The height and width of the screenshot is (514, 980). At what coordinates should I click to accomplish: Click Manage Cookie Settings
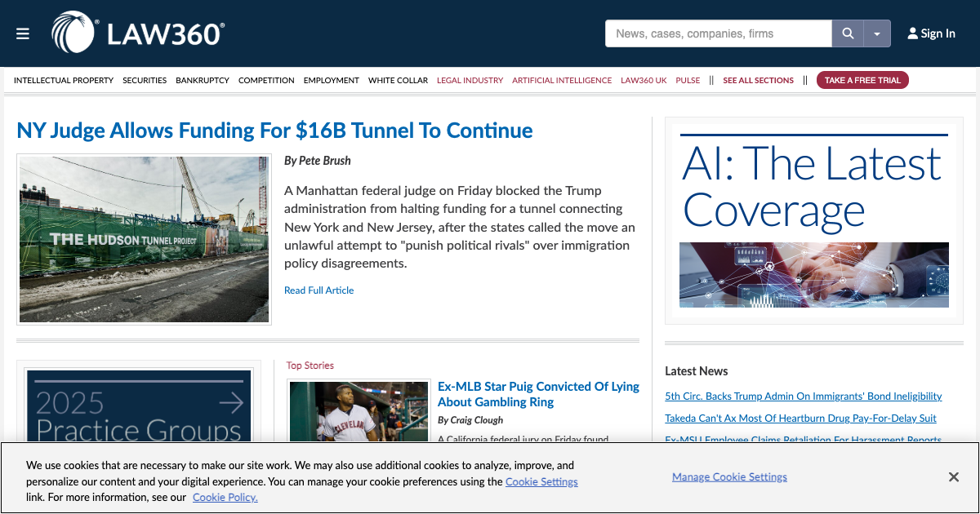click(x=729, y=476)
